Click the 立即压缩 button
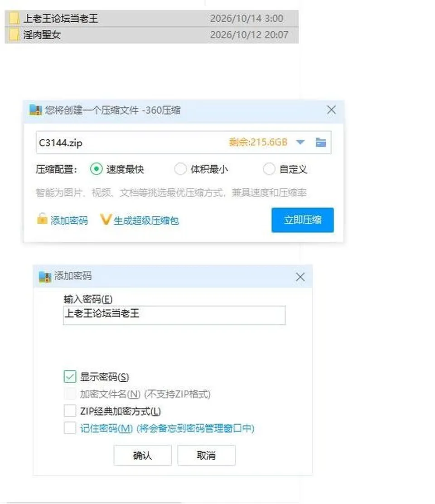The height and width of the screenshot is (504, 435). click(x=302, y=220)
